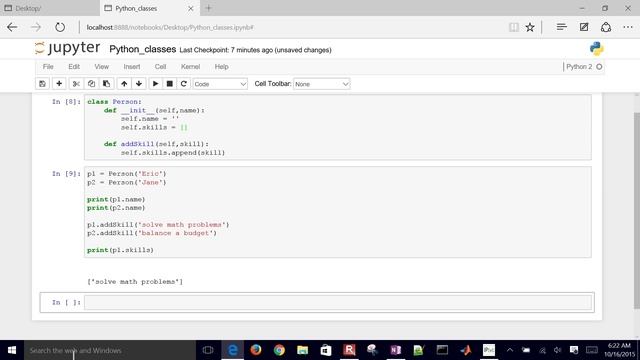Open the Edge Hub icon
This screenshot has height=360, width=640.
point(562,27)
